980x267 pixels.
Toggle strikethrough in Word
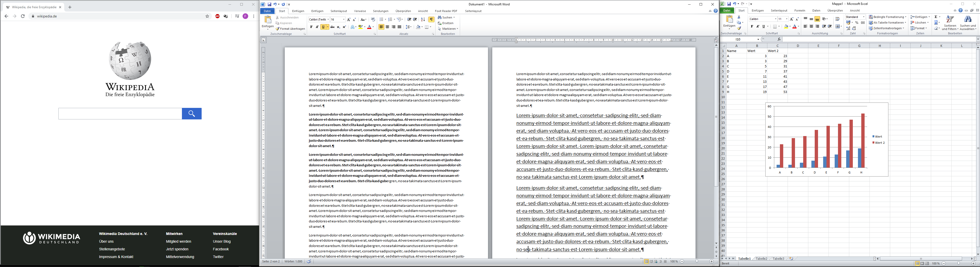click(332, 27)
